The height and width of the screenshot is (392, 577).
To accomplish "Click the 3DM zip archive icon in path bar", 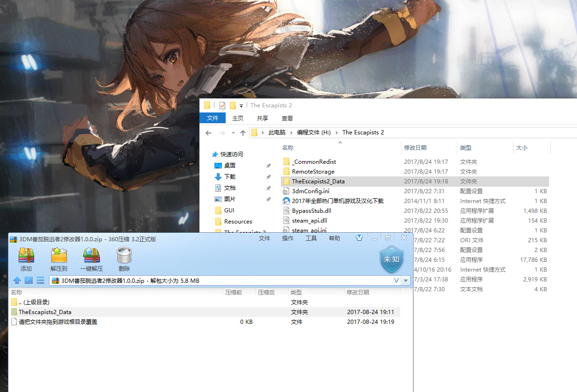I will click(x=55, y=280).
